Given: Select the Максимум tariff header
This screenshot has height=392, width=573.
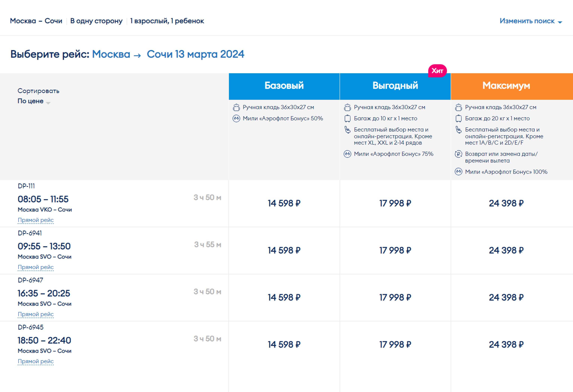Looking at the screenshot, I should 512,86.
